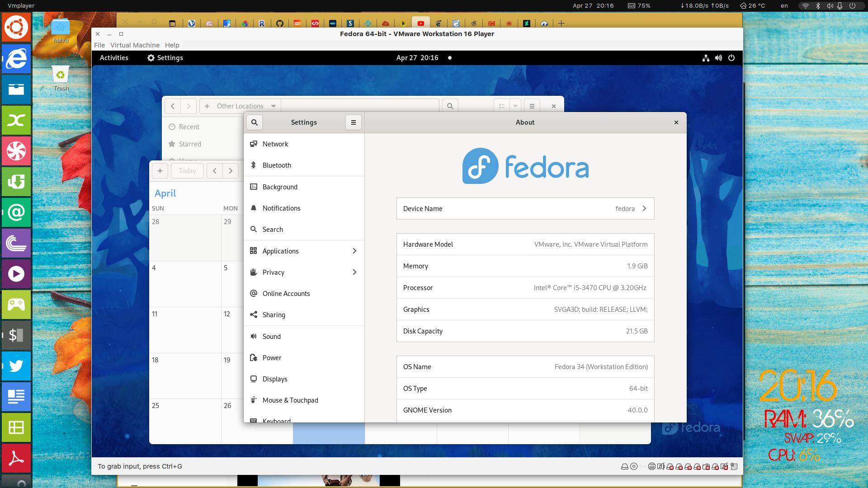Open Displays settings panel
This screenshot has width=868, height=488.
(304, 379)
